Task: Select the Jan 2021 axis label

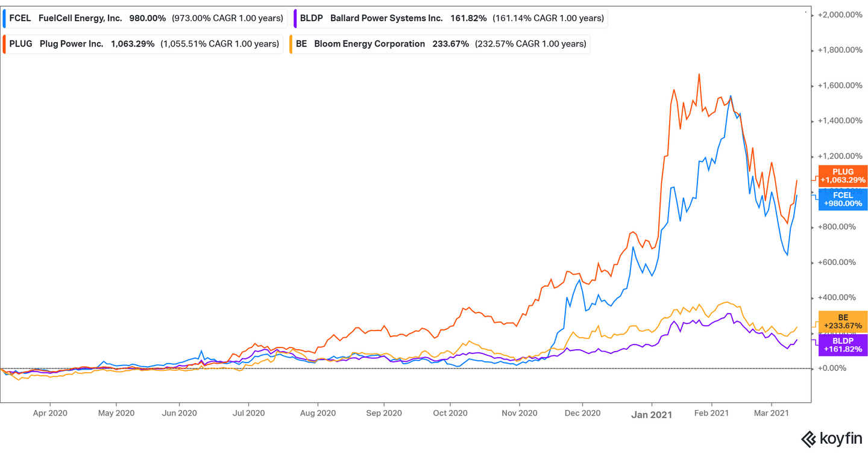Action: [652, 415]
